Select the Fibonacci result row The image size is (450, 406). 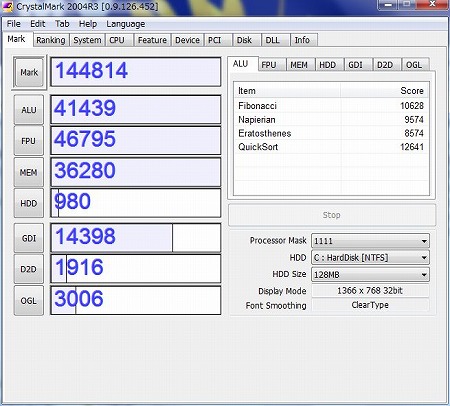pyautogui.click(x=331, y=106)
